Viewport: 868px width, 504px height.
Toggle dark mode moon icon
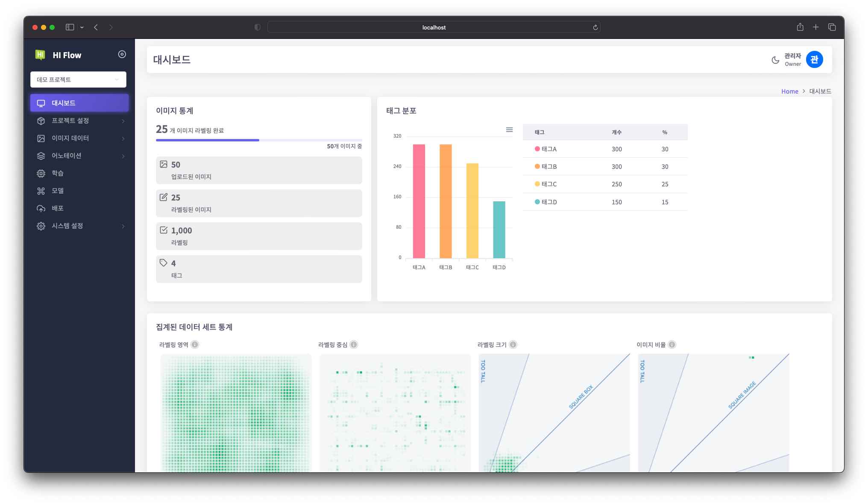tap(775, 60)
